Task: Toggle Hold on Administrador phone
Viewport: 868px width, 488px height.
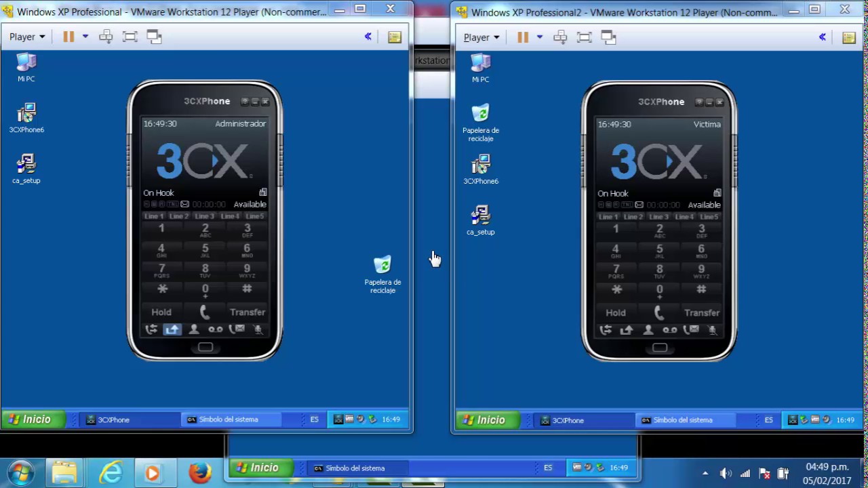Action: (161, 312)
